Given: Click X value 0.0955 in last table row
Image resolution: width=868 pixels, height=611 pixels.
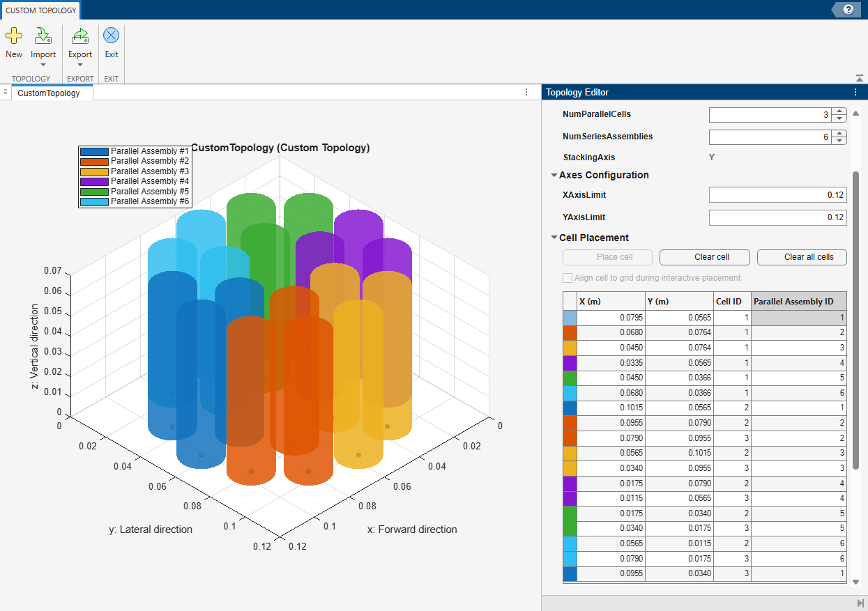Looking at the screenshot, I should click(611, 574).
